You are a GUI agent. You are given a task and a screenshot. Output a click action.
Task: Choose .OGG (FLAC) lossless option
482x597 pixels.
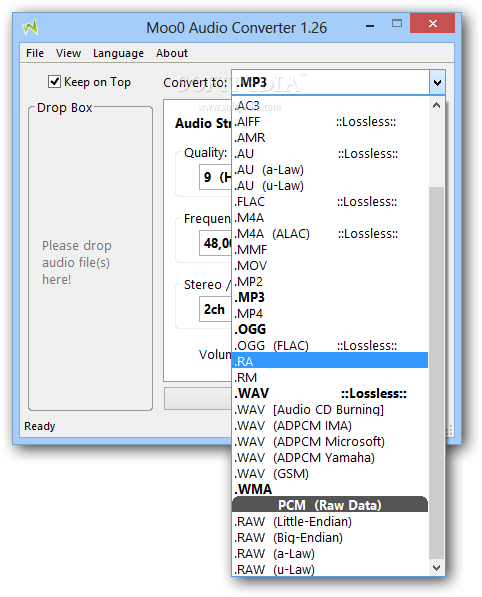pyautogui.click(x=330, y=345)
